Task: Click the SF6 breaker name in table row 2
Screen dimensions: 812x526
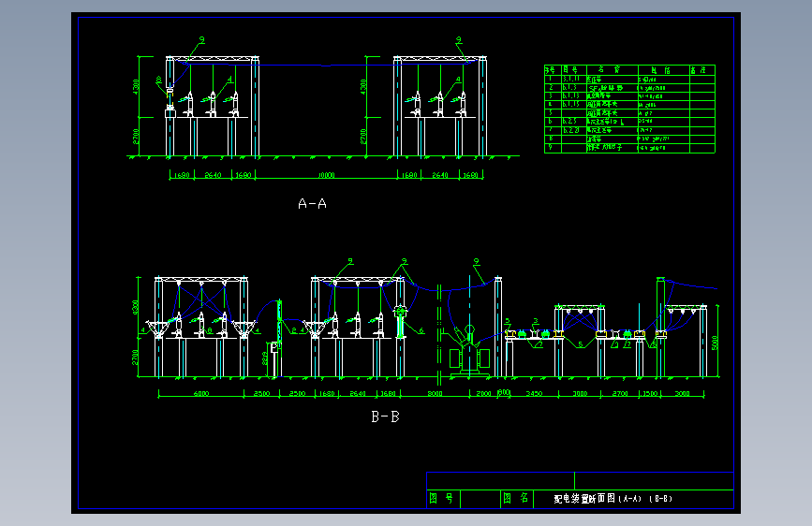Action: tap(605, 88)
